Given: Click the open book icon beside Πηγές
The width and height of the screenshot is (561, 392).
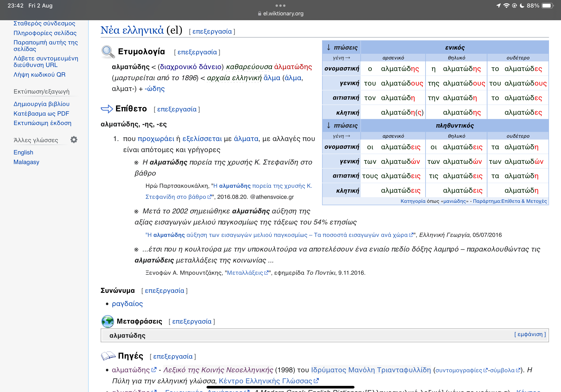Looking at the screenshot, I should [108, 356].
